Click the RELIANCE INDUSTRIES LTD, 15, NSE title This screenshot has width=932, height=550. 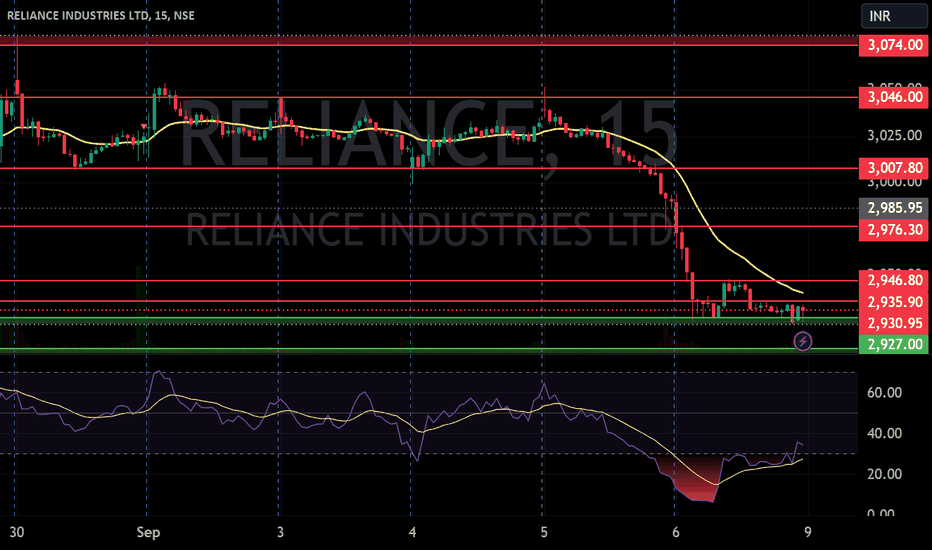coord(100,15)
